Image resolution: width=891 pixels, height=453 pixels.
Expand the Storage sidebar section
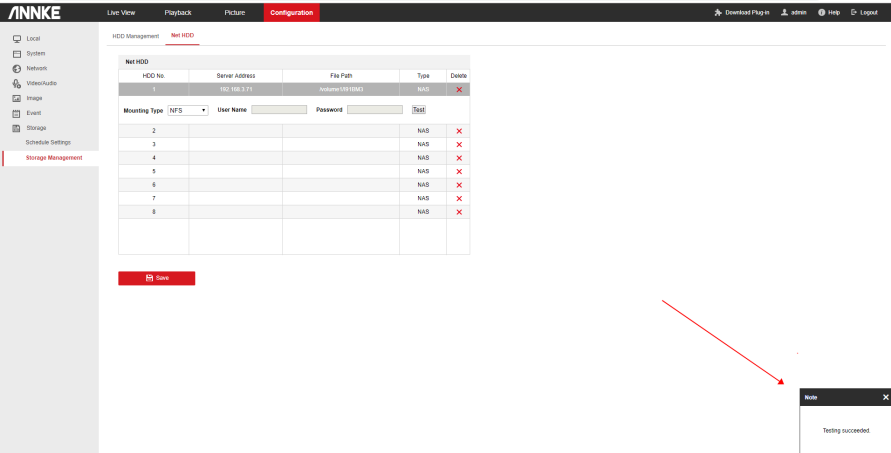click(36, 128)
